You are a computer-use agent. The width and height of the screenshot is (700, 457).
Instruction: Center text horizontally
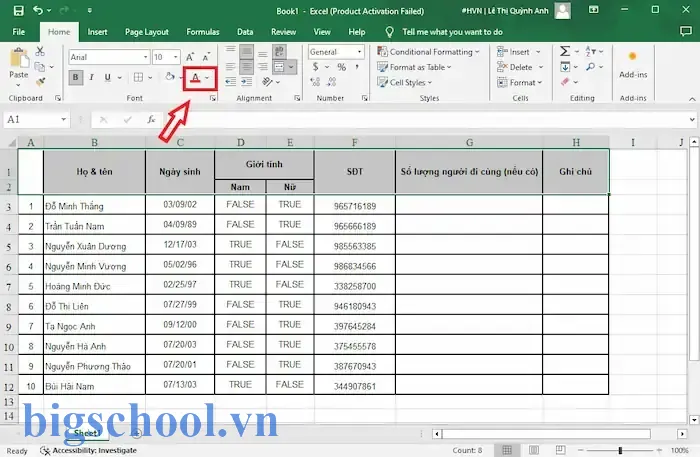[x=246, y=67]
